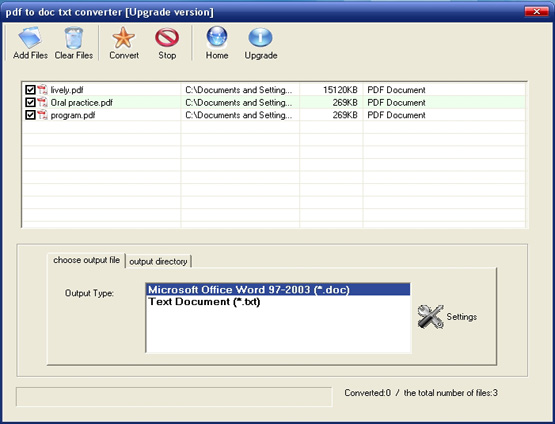Click the 269KB size of Oral practice.pdf
555x424 pixels.
345,103
